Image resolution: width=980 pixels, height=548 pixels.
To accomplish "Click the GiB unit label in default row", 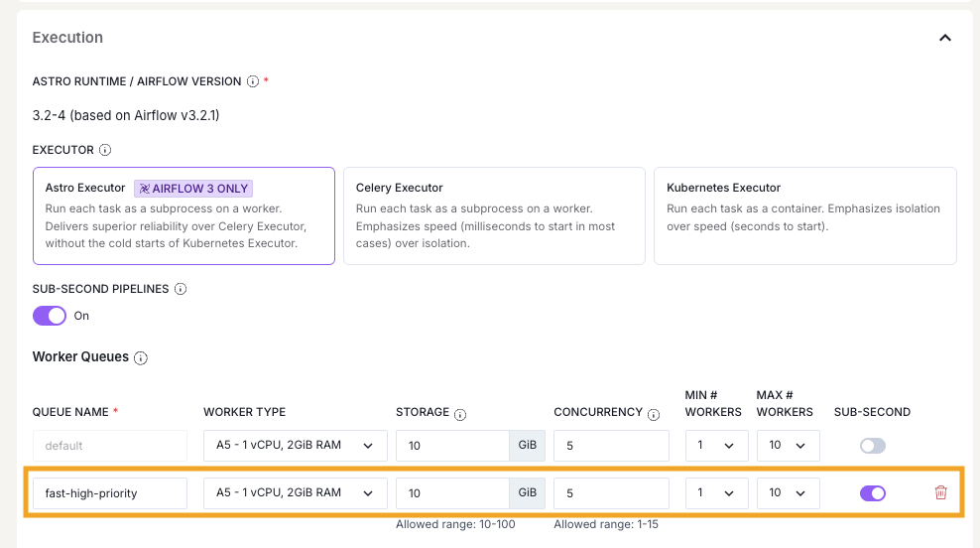I will click(x=527, y=446).
